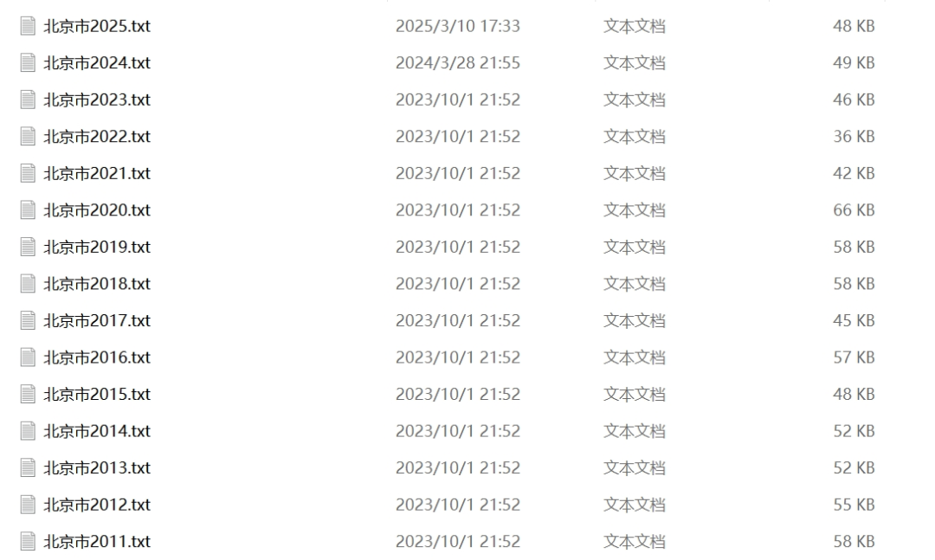The width and height of the screenshot is (935, 560).
Task: Select the 北京市2019.txt file icon
Action: [x=28, y=247]
